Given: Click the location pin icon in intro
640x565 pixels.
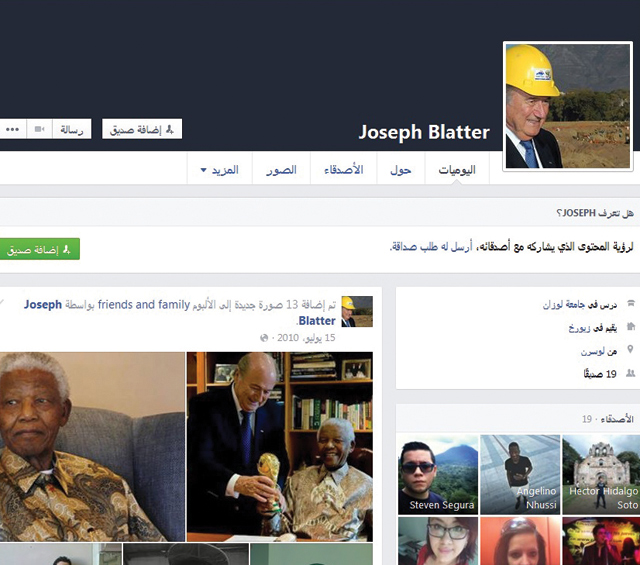Looking at the screenshot, I should (630, 349).
